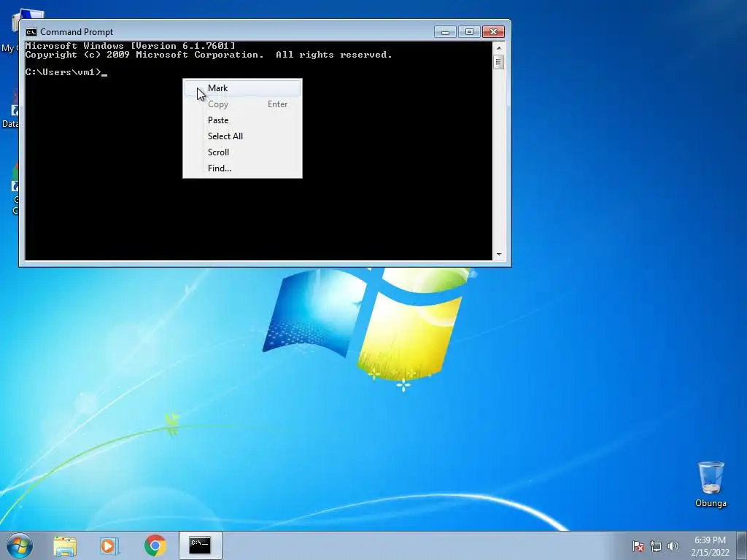This screenshot has height=560, width=747.
Task: Click the console scrollbar up arrow
Action: pyautogui.click(x=499, y=48)
